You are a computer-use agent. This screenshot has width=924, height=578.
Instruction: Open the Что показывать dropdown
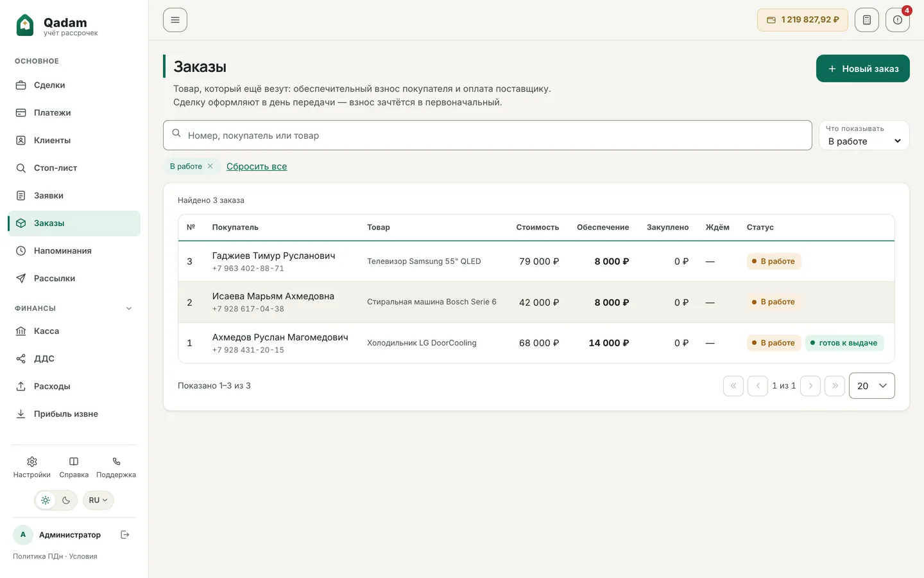pos(864,136)
